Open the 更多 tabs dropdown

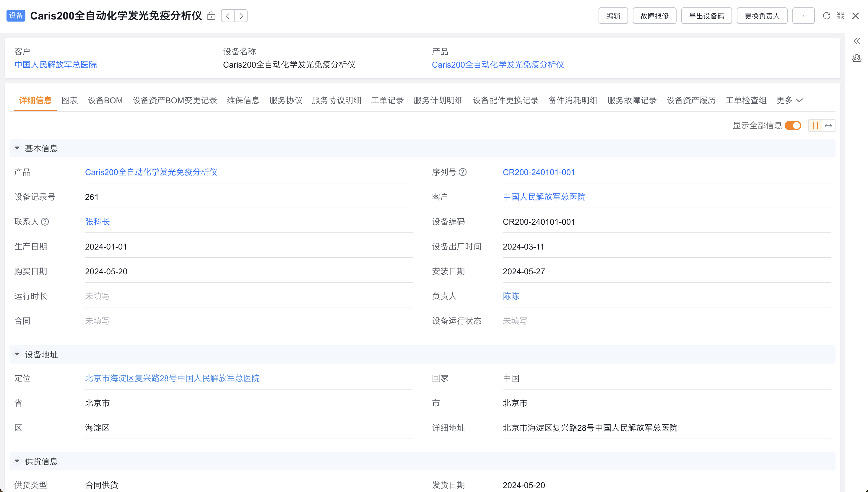point(789,100)
